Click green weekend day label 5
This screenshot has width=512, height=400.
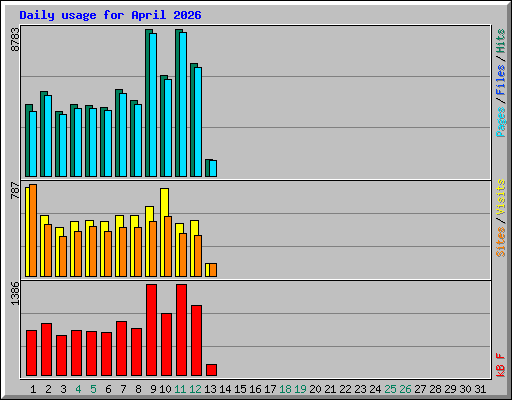pyautogui.click(x=93, y=389)
